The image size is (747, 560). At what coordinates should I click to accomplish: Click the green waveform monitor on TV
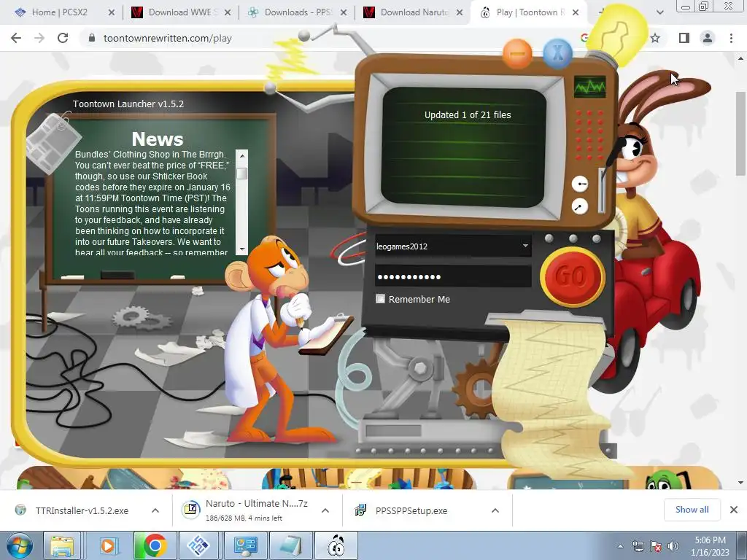(x=589, y=86)
